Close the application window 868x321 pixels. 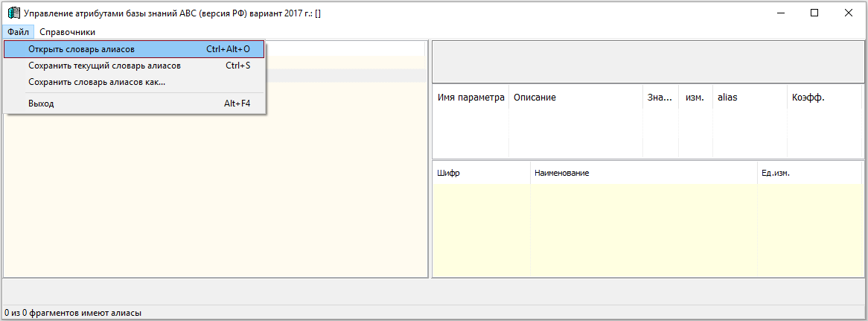click(x=848, y=13)
